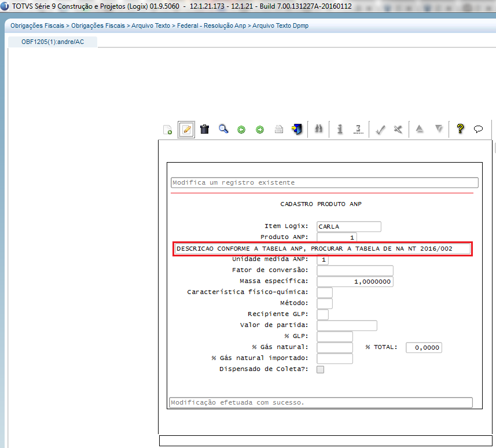Open second Obrigações Fiscais breadcrumb link
Image resolution: width=496 pixels, height=448 pixels.
point(98,25)
